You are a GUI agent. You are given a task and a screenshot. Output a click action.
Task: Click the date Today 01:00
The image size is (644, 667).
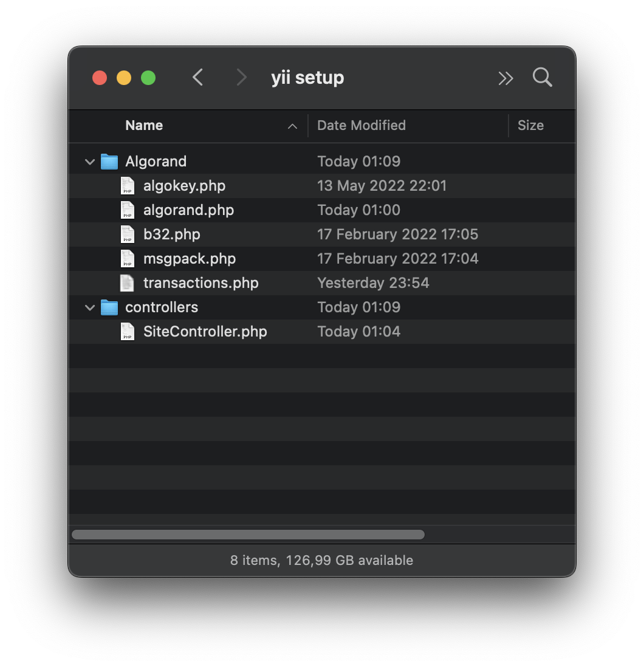tap(359, 210)
